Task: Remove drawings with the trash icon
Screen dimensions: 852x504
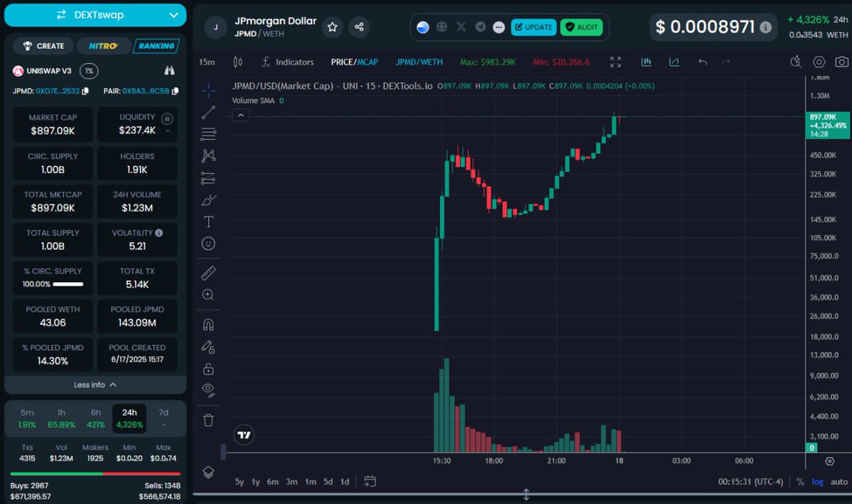Action: [x=207, y=420]
